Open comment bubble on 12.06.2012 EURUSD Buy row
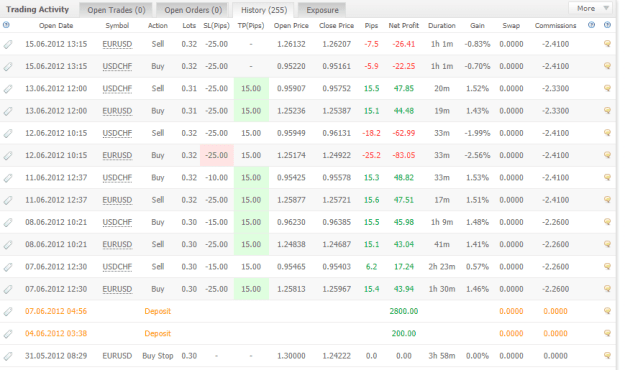The height and width of the screenshot is (370, 625). 607,155
